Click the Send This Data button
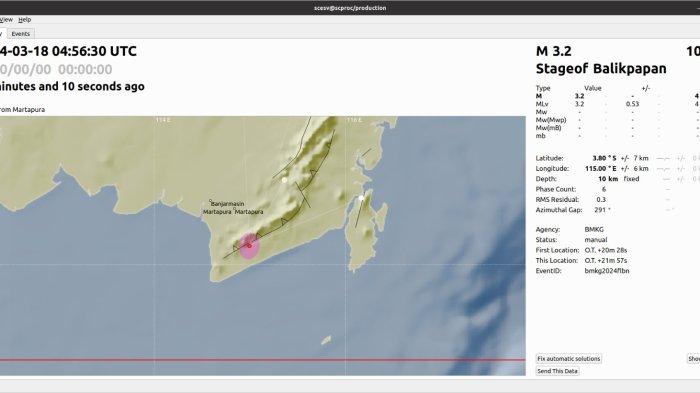Screen dimensions: 700x393 (x=557, y=371)
